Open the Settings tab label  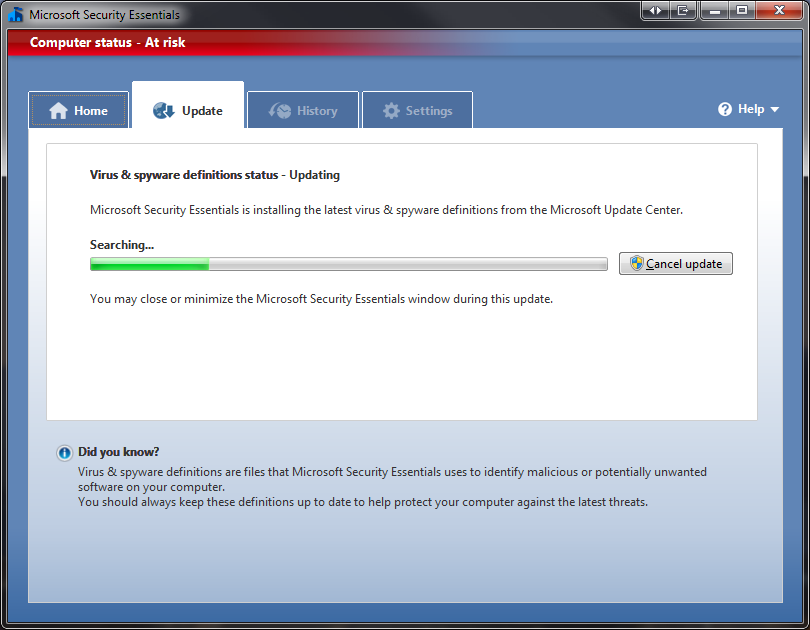pyautogui.click(x=429, y=111)
